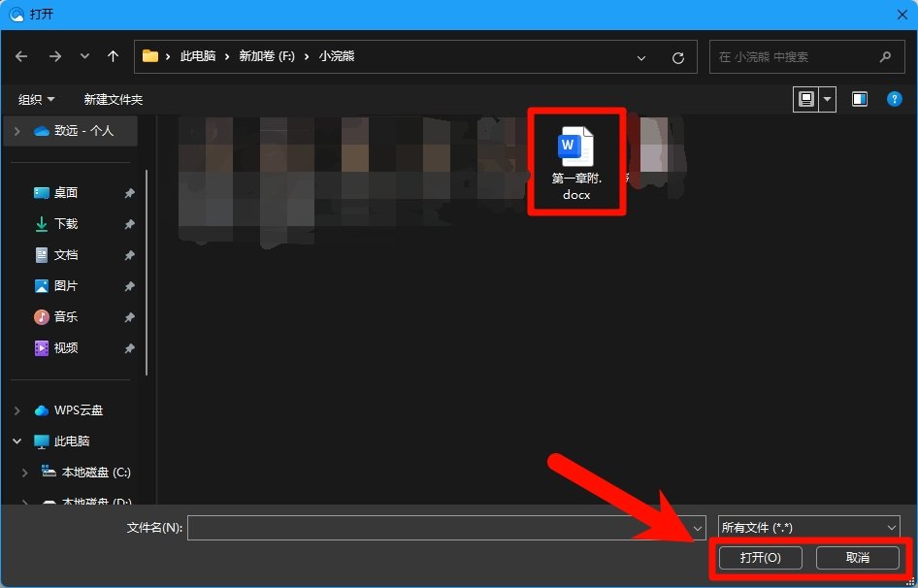Select the 第一章附.docx Word file
918x588 pixels.
click(x=575, y=160)
